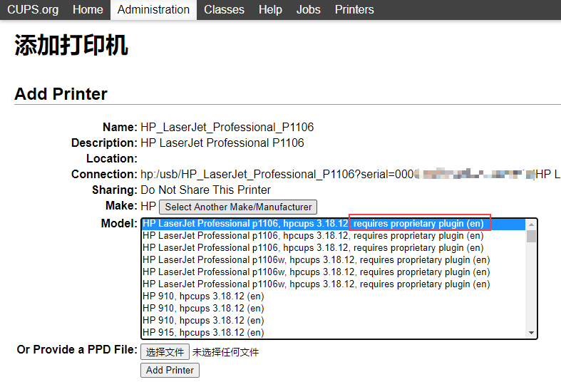Click the description HP LaserJet Professional P1106

[222, 143]
